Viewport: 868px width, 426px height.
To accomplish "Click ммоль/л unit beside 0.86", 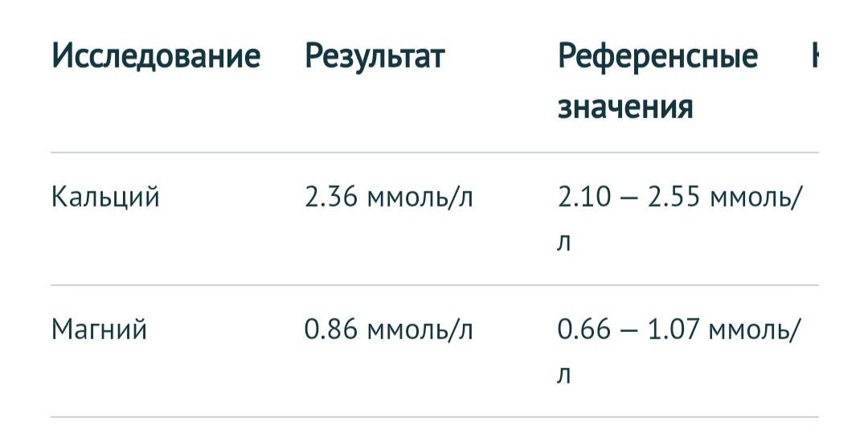I will click(420, 330).
